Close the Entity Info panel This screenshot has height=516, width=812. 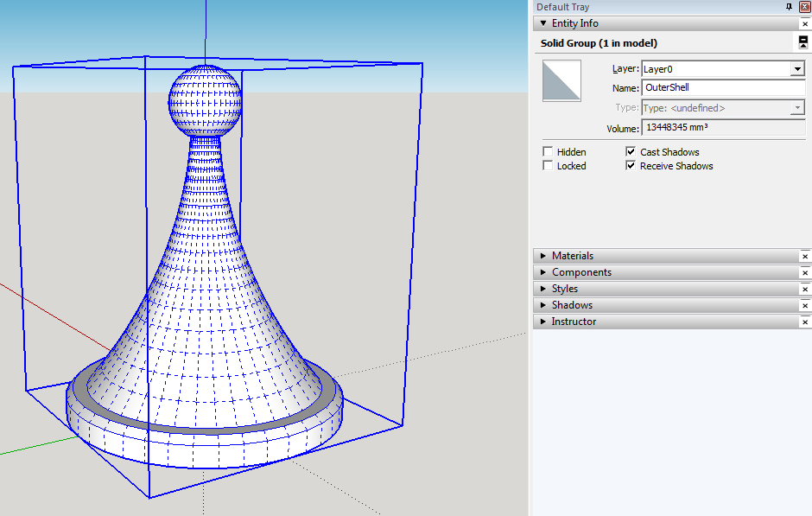click(805, 23)
